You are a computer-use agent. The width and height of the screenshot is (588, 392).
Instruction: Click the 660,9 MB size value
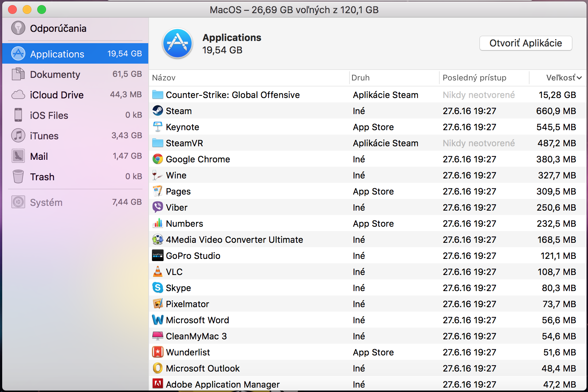click(556, 111)
